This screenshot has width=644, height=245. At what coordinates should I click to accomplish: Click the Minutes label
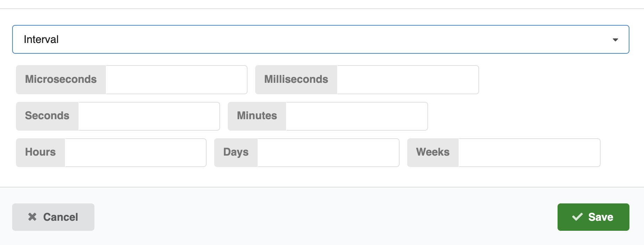click(x=257, y=116)
